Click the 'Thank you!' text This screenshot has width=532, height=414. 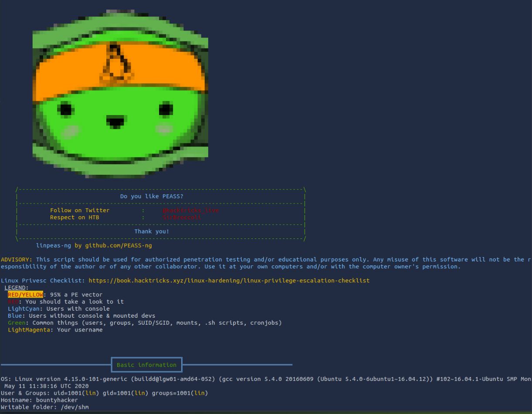[152, 231]
